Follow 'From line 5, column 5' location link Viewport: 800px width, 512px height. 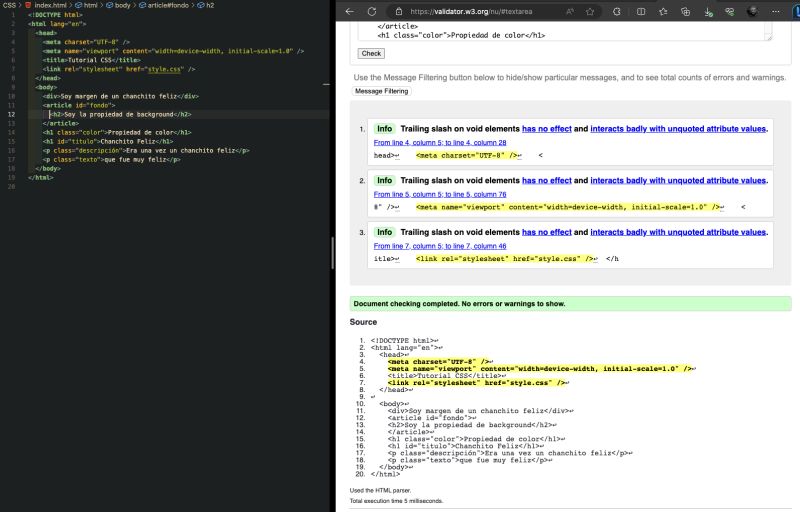click(440, 194)
